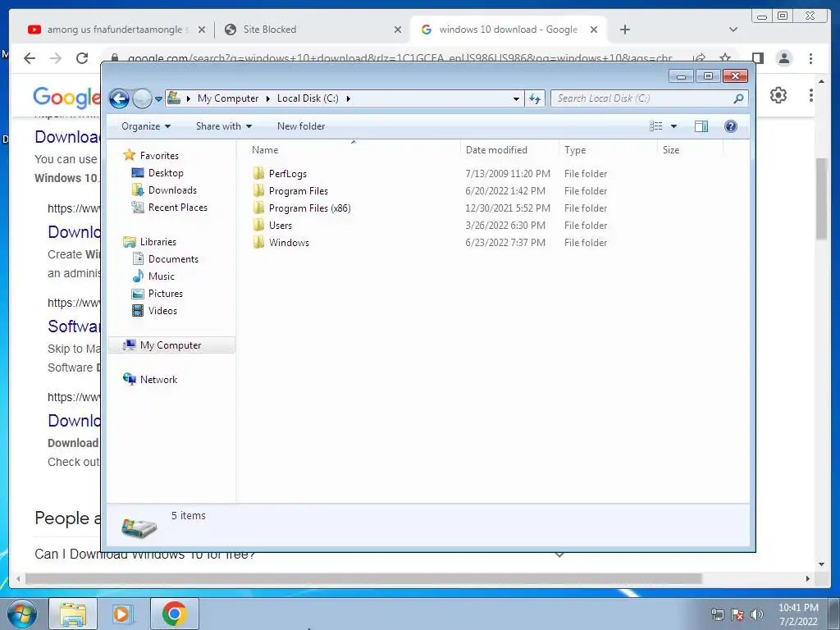
Task: Open the Pictures library
Action: point(166,294)
